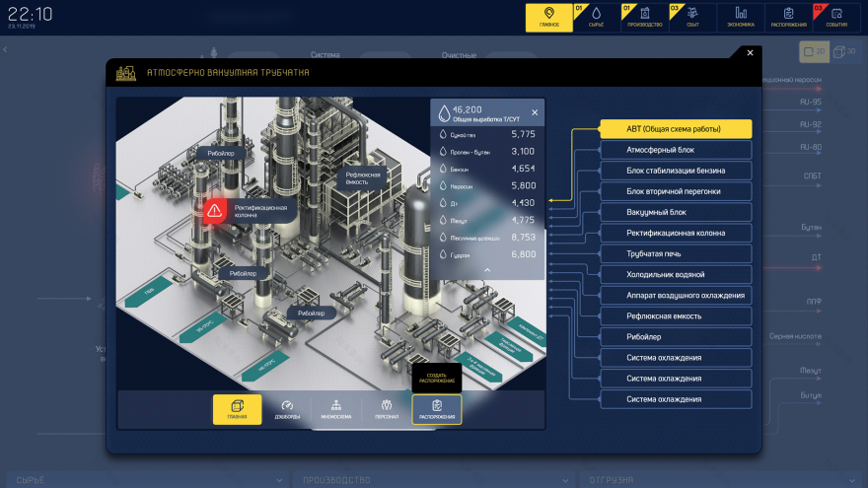Open the Персонал people icon
This screenshot has width=868, height=488.
[387, 409]
